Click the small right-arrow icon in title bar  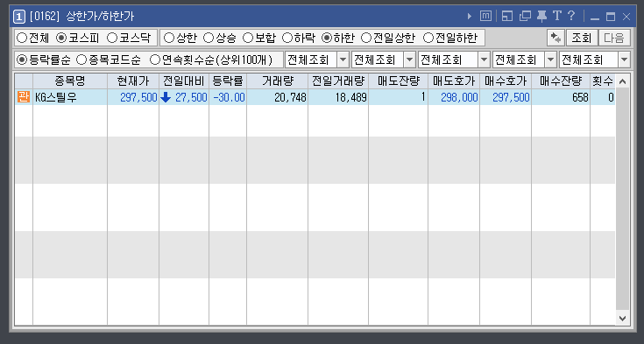point(470,17)
